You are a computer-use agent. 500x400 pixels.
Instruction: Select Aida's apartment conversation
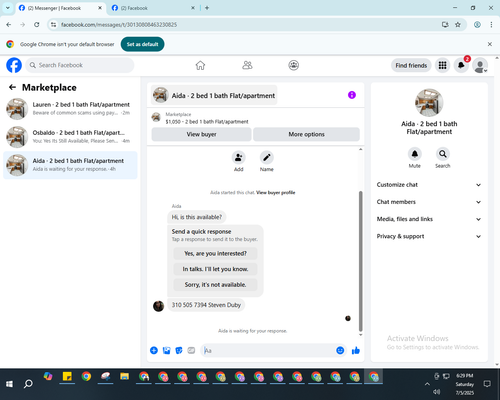[70, 165]
